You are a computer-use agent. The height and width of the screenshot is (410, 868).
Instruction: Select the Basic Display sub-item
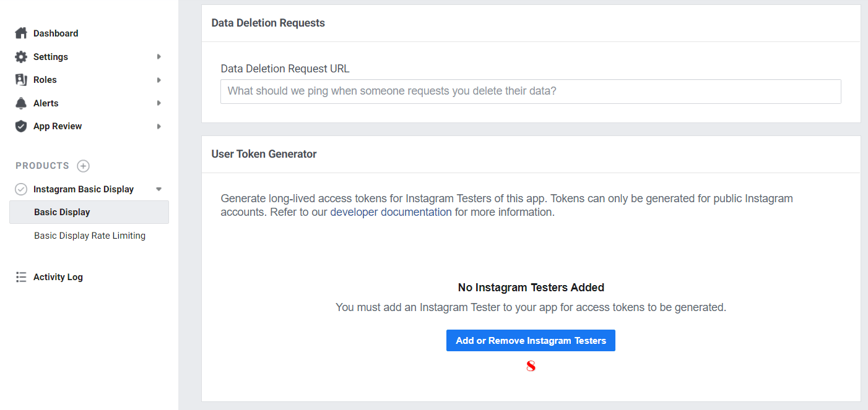click(89, 212)
